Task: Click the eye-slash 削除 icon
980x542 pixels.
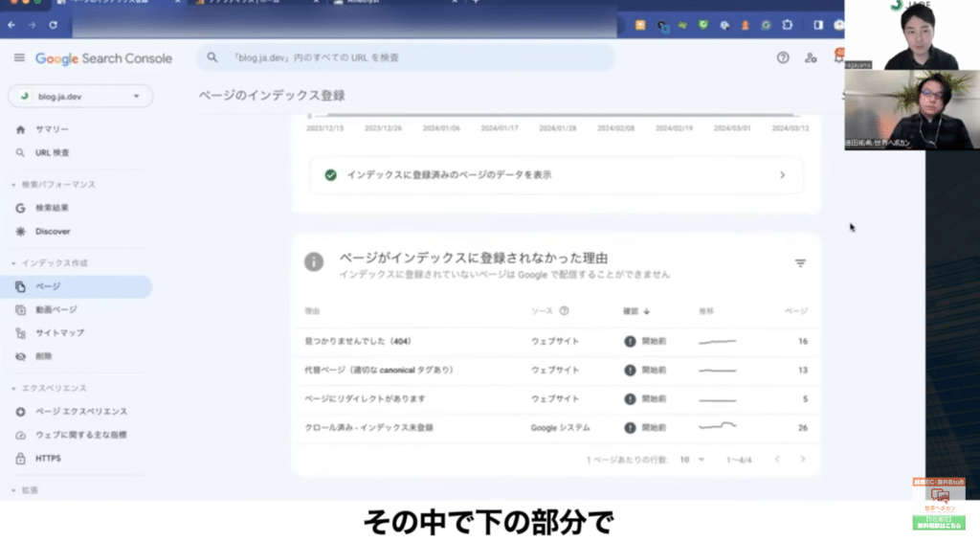Action: tap(21, 356)
